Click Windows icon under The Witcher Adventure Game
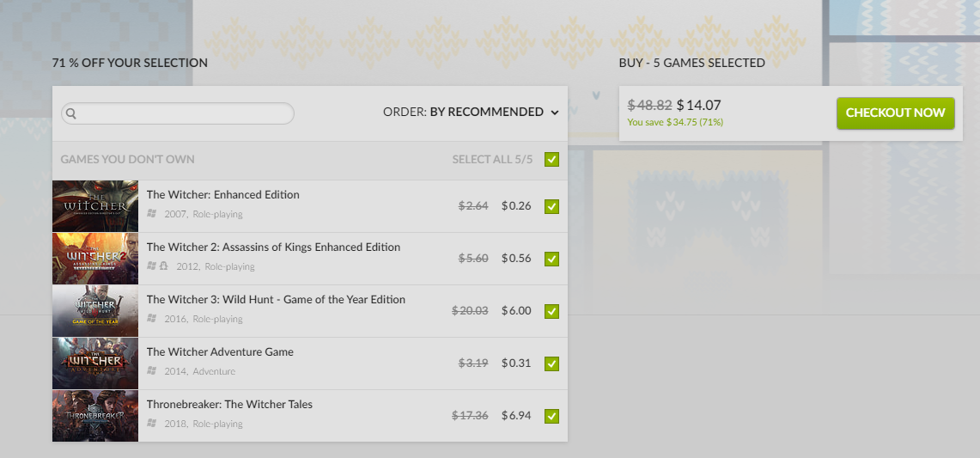The height and width of the screenshot is (458, 980). pos(152,371)
